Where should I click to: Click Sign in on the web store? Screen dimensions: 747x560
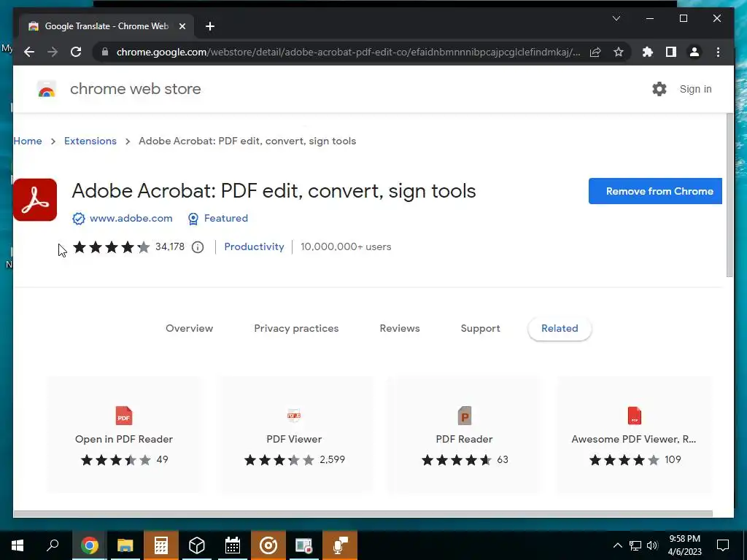695,89
